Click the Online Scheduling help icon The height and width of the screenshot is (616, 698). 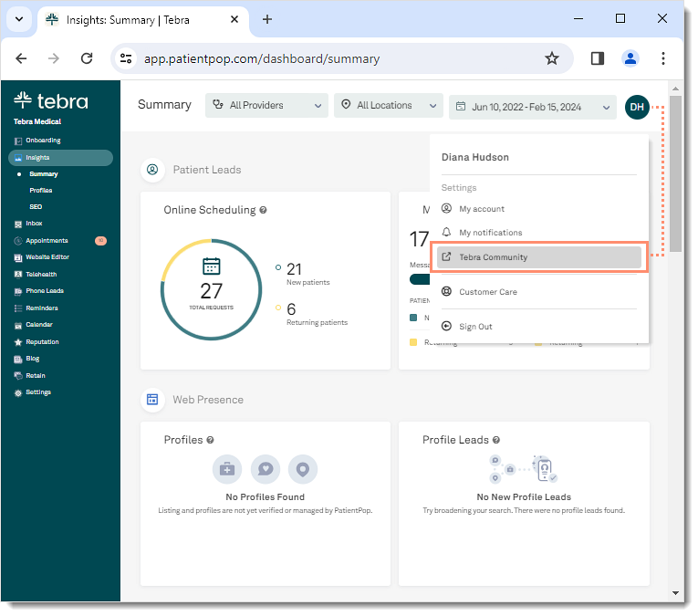point(263,210)
